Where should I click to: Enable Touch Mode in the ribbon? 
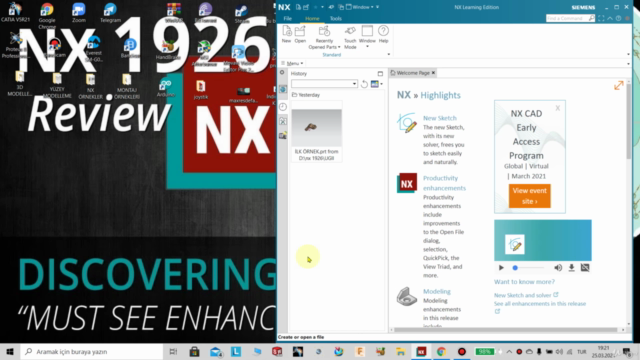coord(350,38)
